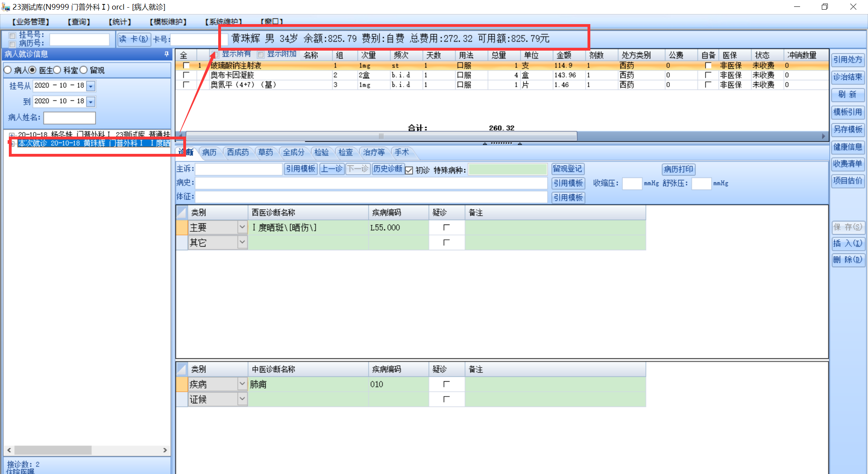Select the 病人 radio button
868x474 pixels.
[x=8, y=70]
